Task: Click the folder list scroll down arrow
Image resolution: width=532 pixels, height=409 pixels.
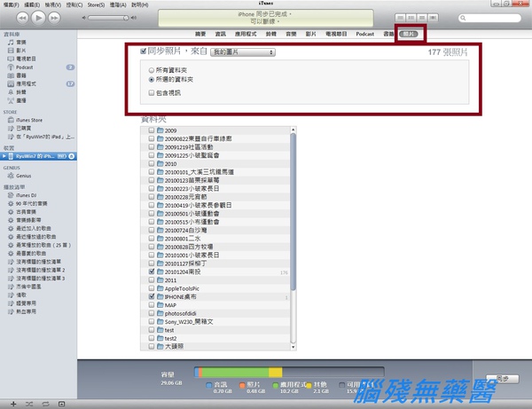Action: point(293,347)
